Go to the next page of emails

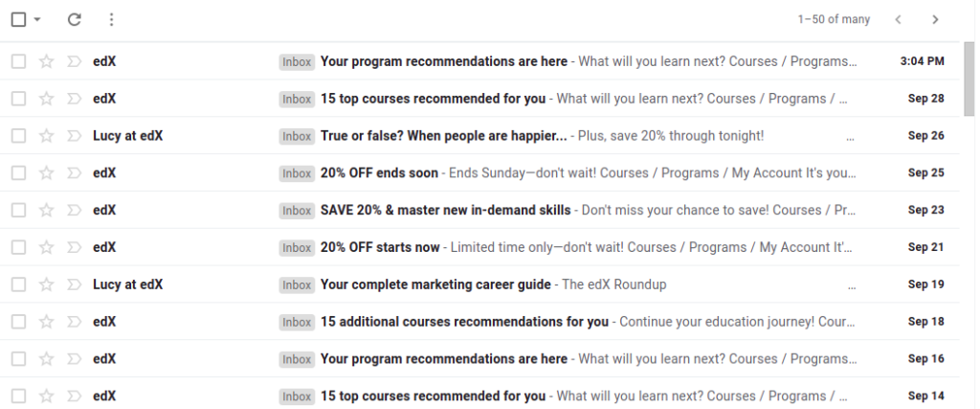point(935,19)
